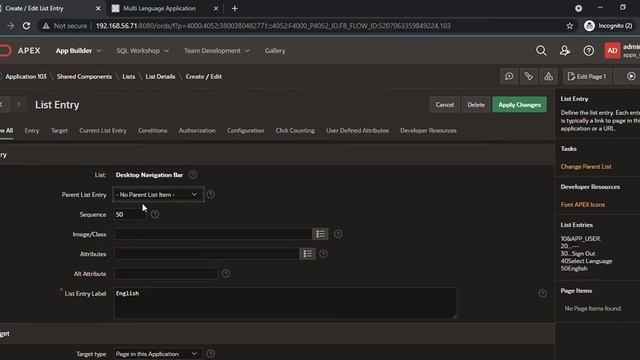Click the Edit Page 1 button
Image resolution: width=640 pixels, height=360 pixels.
tap(587, 76)
